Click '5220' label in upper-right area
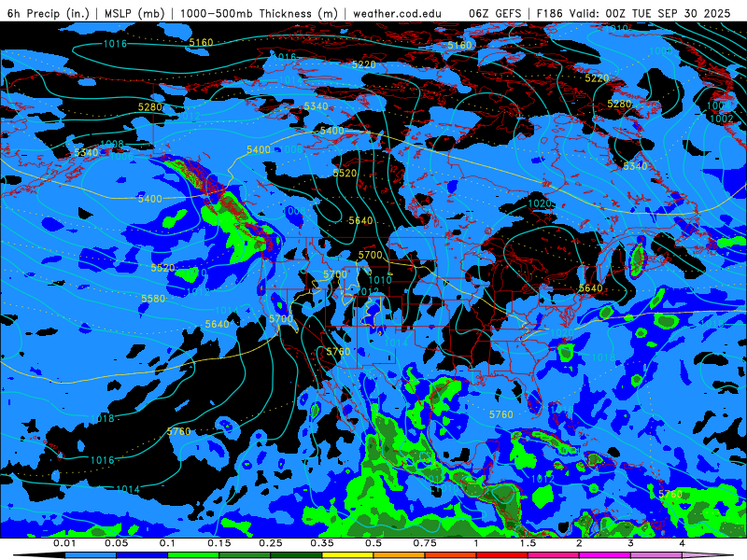Viewport: 747px width, 560px height. click(x=597, y=78)
